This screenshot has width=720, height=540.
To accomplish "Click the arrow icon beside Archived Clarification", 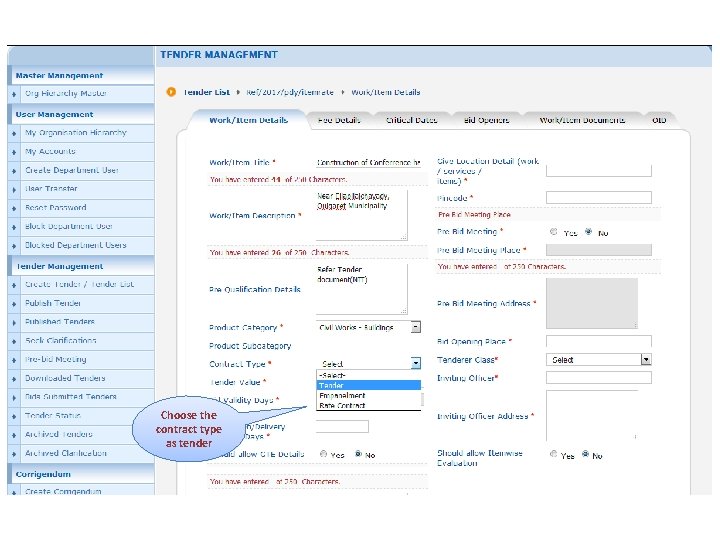I will [x=14, y=454].
